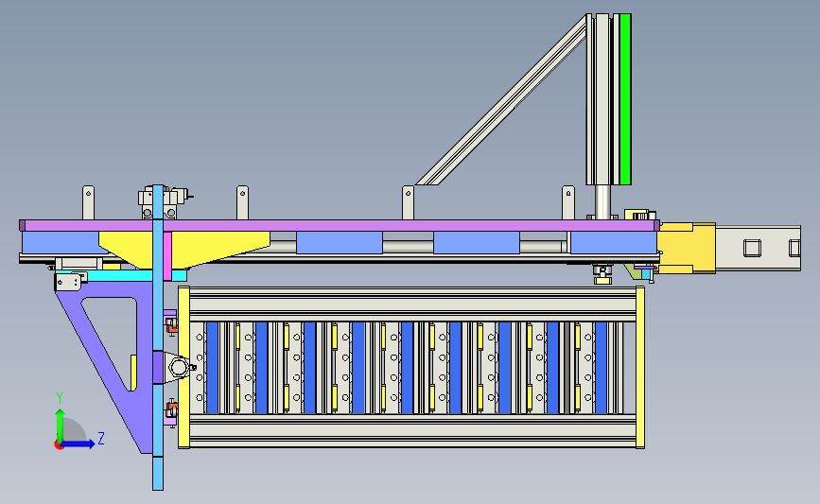The width and height of the screenshot is (820, 504).
Task: Pick the silver cylinder rod below the column
Action: pyautogui.click(x=602, y=201)
